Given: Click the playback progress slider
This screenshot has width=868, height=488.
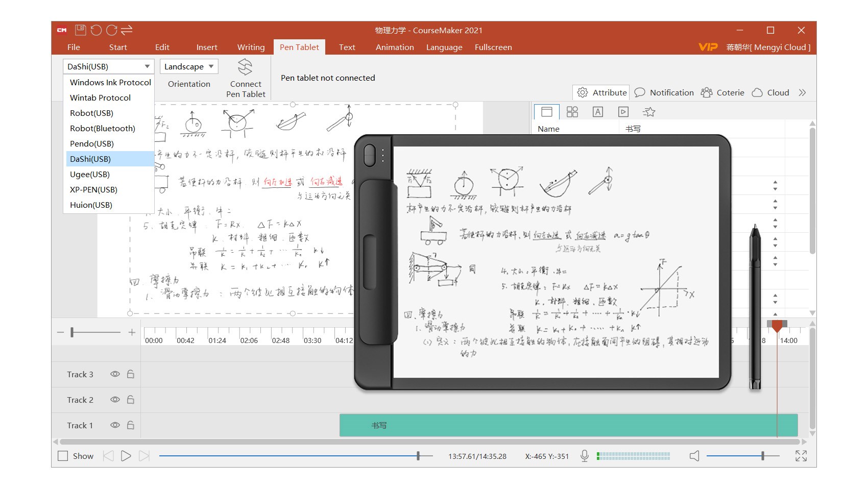Looking at the screenshot, I should tap(296, 456).
